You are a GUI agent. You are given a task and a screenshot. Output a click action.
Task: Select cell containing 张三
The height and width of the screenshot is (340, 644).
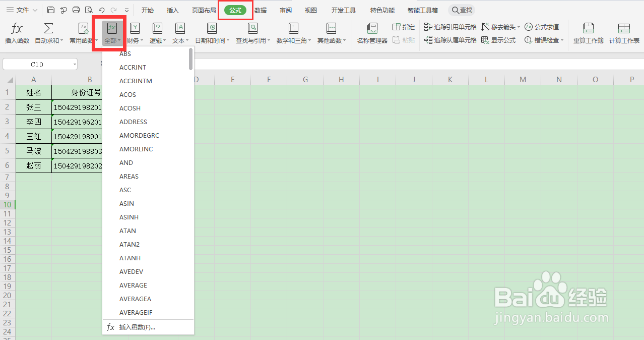33,107
